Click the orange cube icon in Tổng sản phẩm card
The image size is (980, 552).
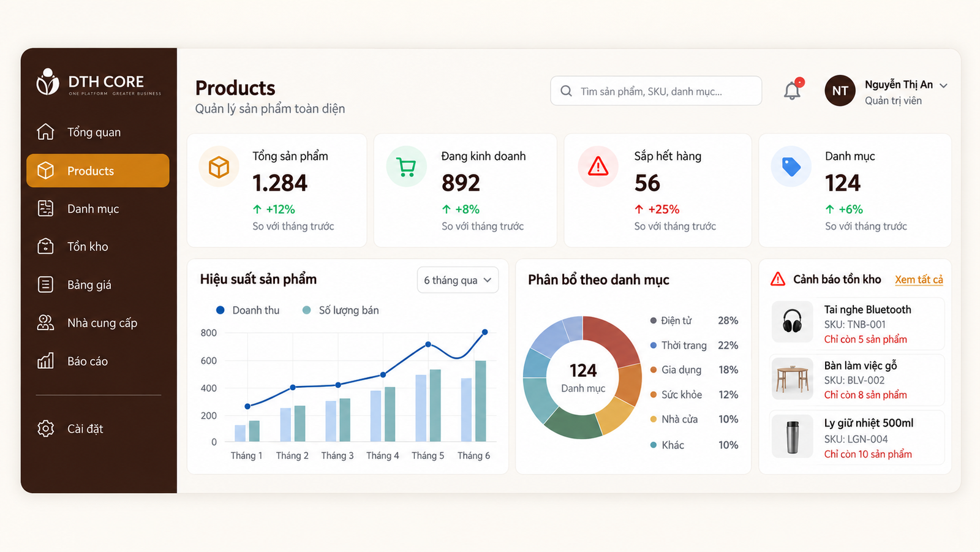coord(219,167)
